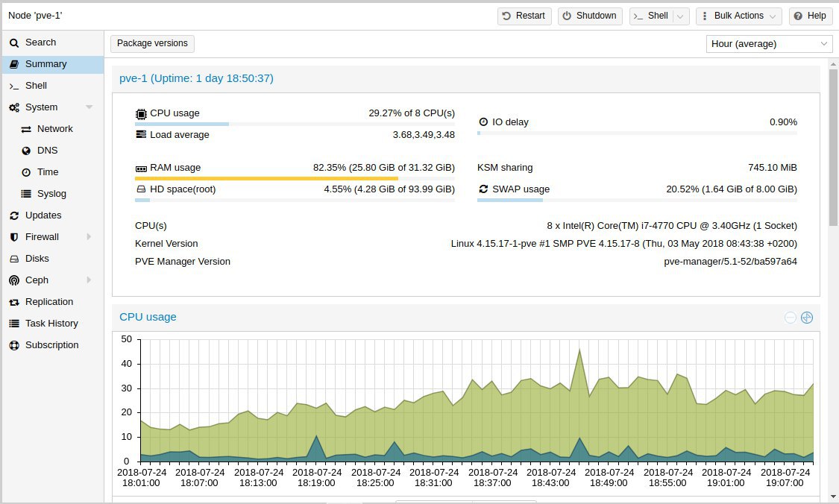Open Ceph section via its icon

(14, 280)
